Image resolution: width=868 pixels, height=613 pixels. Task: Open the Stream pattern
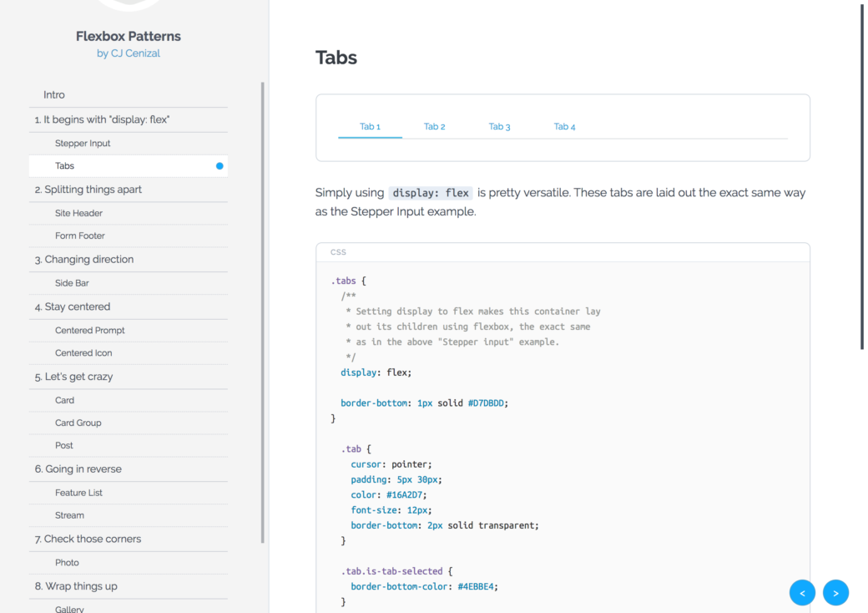[68, 515]
